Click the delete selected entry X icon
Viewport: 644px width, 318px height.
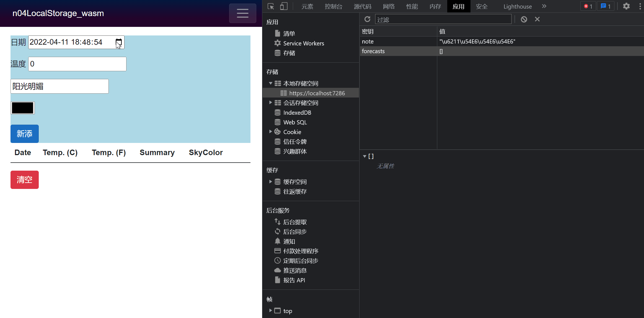(x=537, y=19)
